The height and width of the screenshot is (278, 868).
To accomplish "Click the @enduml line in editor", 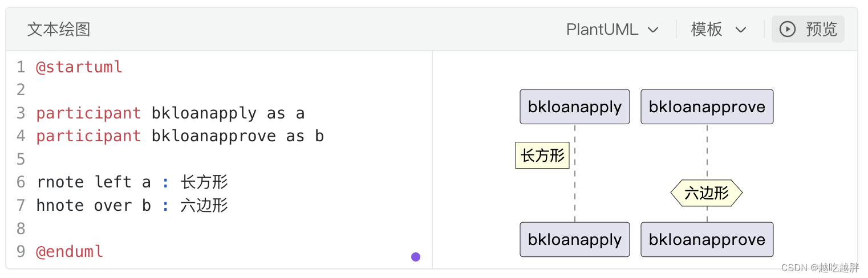I will pyautogui.click(x=70, y=251).
